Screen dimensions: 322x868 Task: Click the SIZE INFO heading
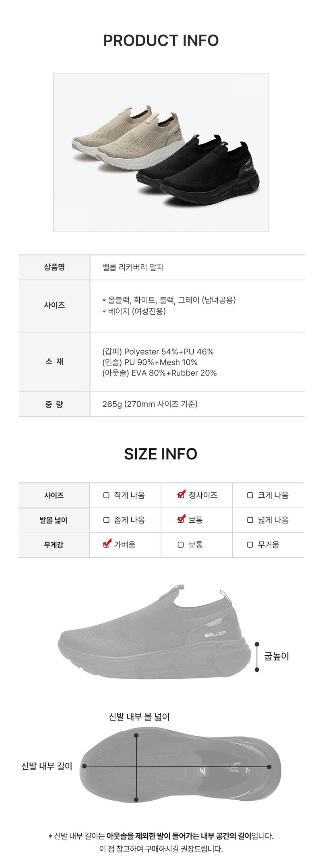[x=161, y=454]
